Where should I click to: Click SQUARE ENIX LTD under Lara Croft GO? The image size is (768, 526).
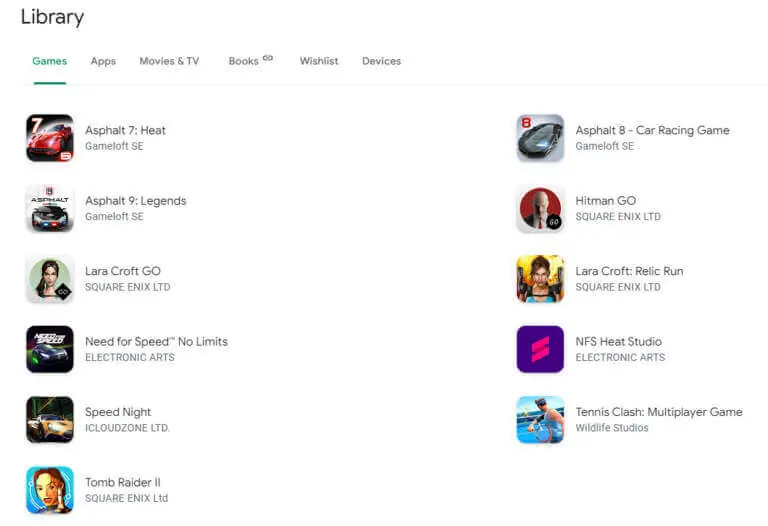coord(128,287)
